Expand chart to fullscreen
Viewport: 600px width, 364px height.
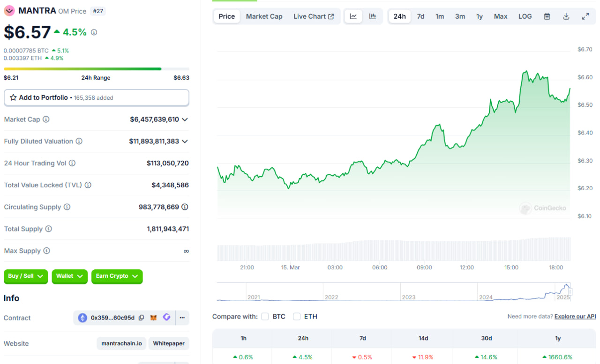585,16
